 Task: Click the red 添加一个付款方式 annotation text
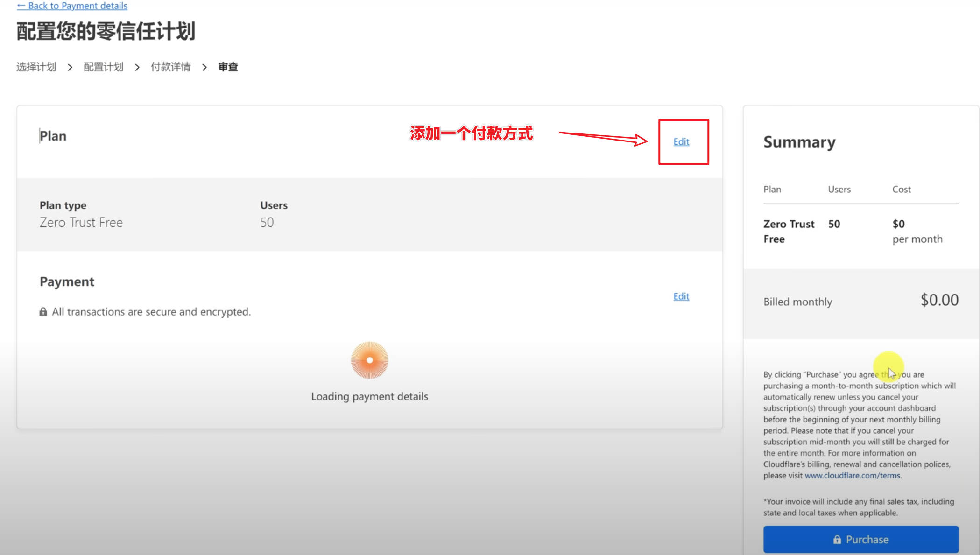(x=471, y=133)
